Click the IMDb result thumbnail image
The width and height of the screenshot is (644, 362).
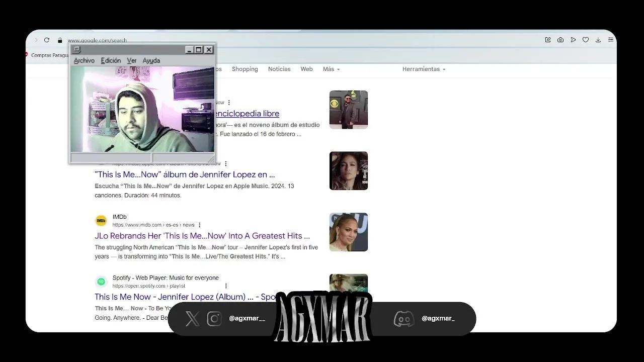349,232
